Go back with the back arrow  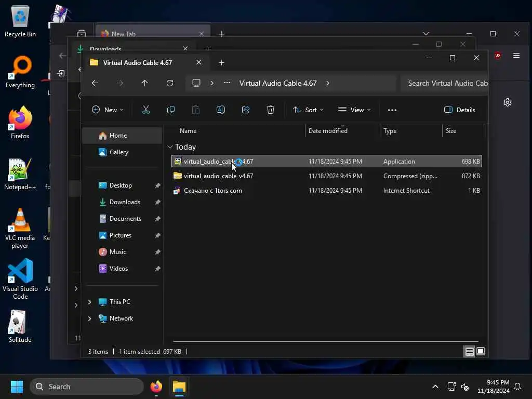pyautogui.click(x=95, y=83)
